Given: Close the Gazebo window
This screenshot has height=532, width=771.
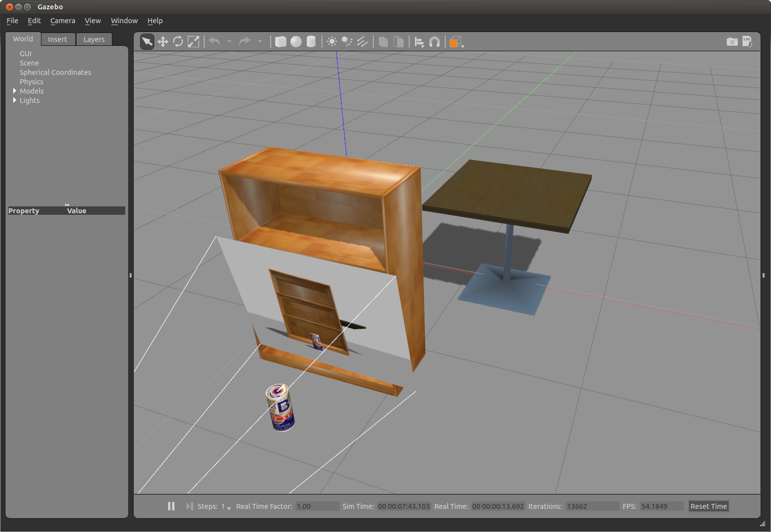Looking at the screenshot, I should pos(9,7).
